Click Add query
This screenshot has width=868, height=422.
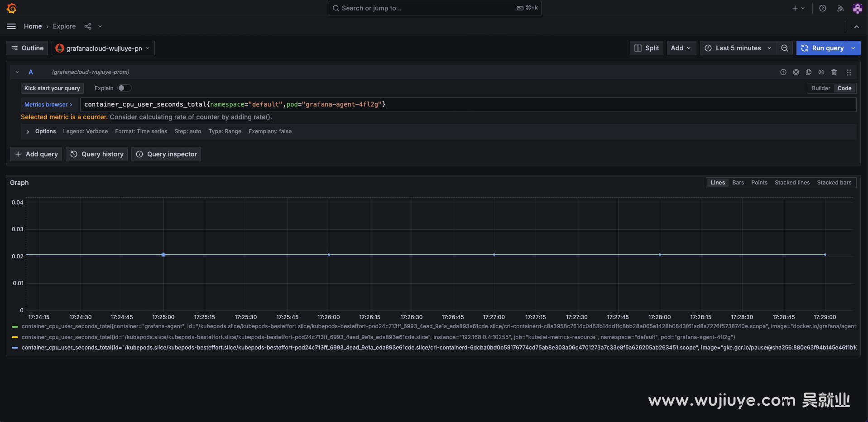point(36,154)
